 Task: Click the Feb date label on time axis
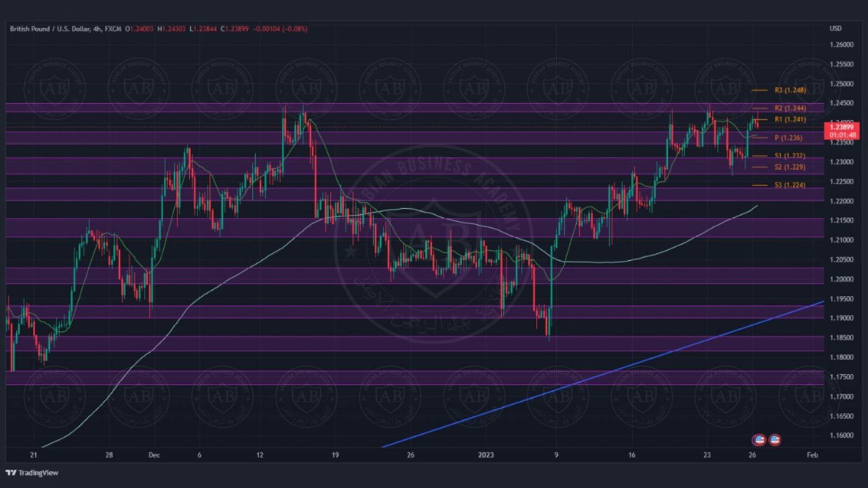tap(812, 455)
